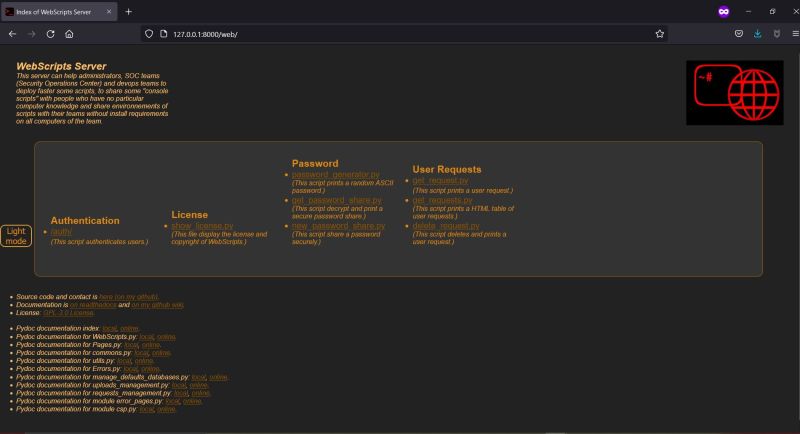Open online Pydoc for utils.py
Image resolution: width=800 pixels, height=434 pixels.
point(144,361)
